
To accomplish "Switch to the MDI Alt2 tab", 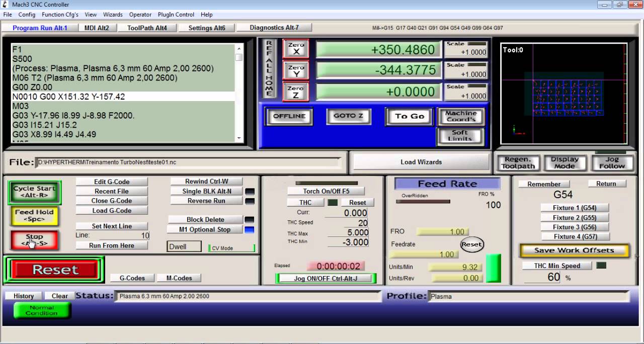I will [97, 28].
